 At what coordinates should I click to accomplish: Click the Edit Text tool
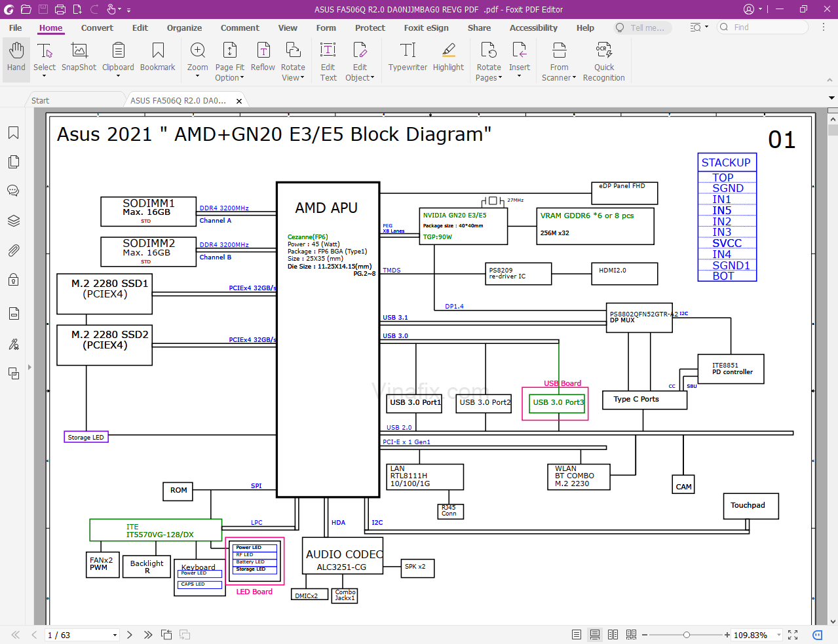pos(328,60)
